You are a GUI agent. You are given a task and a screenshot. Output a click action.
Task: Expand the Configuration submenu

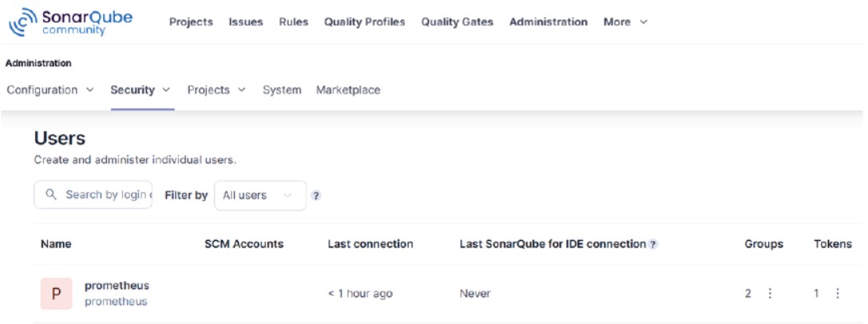tap(50, 90)
